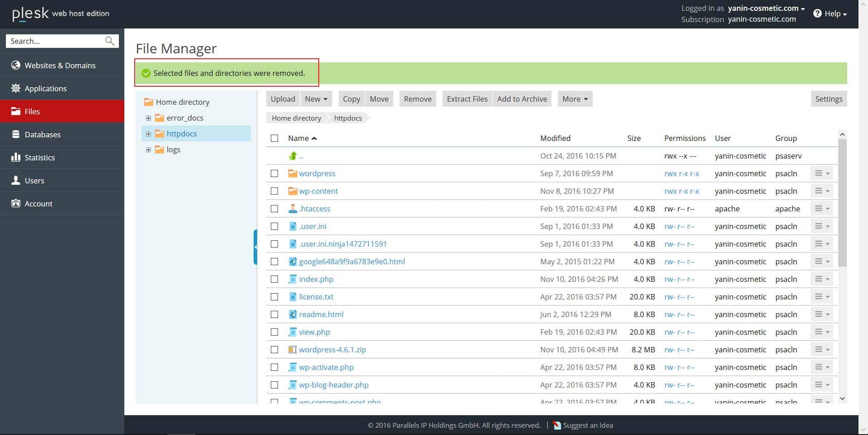The image size is (868, 435).
Task: Click scrollbar down arrow of file list
Action: (x=842, y=398)
